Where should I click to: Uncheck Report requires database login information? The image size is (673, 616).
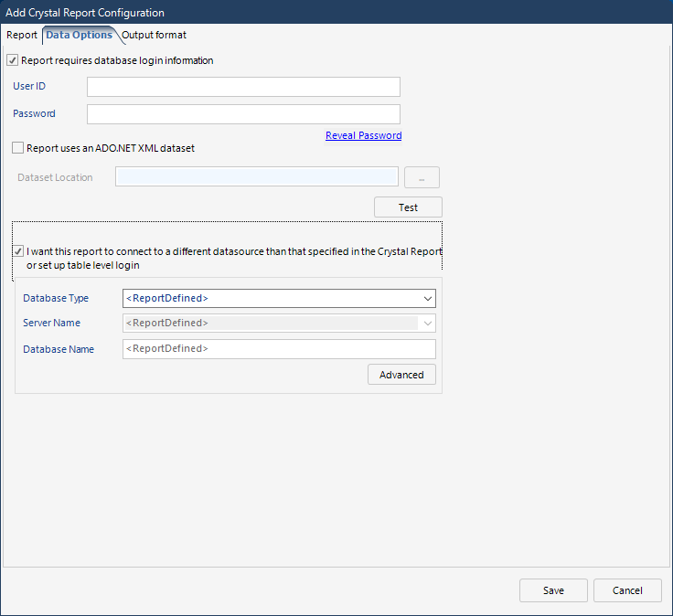pos(13,60)
